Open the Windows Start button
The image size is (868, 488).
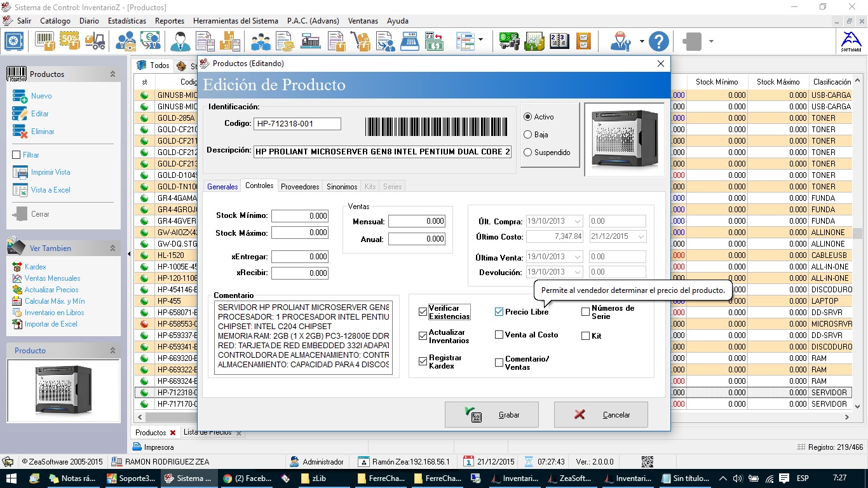11,478
